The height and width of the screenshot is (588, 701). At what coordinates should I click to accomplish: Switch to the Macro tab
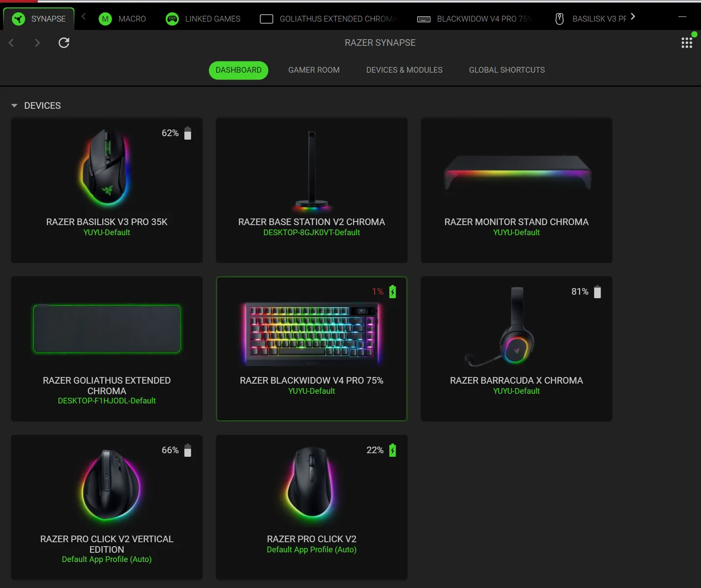(x=123, y=19)
